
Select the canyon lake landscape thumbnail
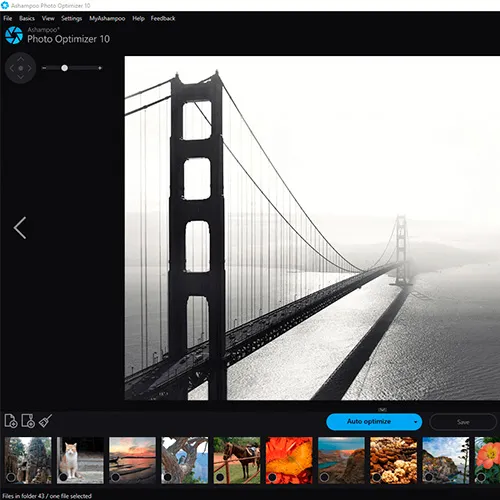tap(341, 460)
